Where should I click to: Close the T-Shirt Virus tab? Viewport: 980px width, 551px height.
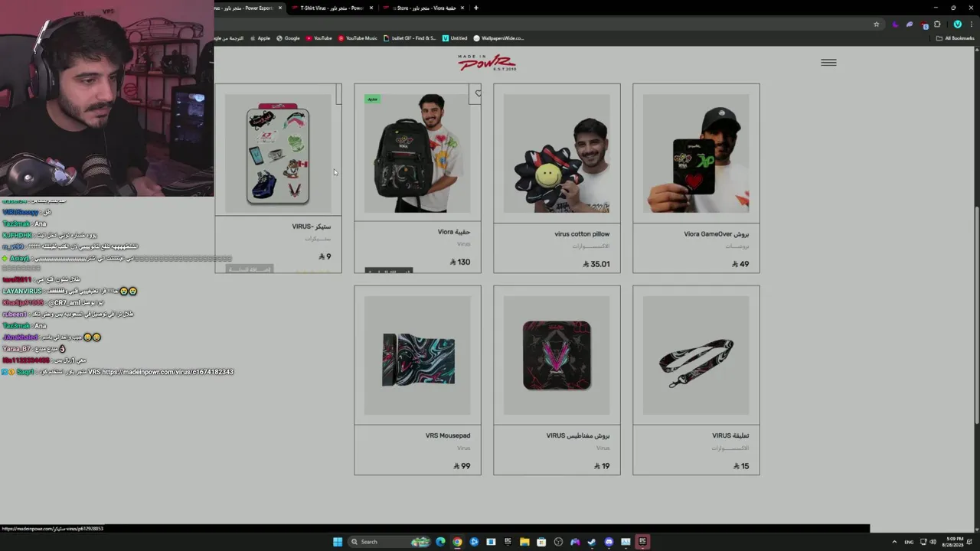point(371,8)
